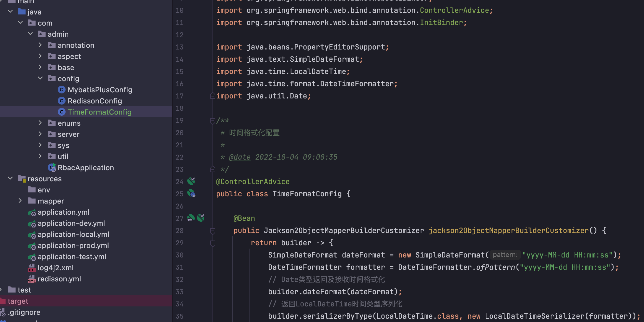Click application-local.yml Spring icon
Image resolution: width=644 pixels, height=322 pixels.
tap(32, 235)
